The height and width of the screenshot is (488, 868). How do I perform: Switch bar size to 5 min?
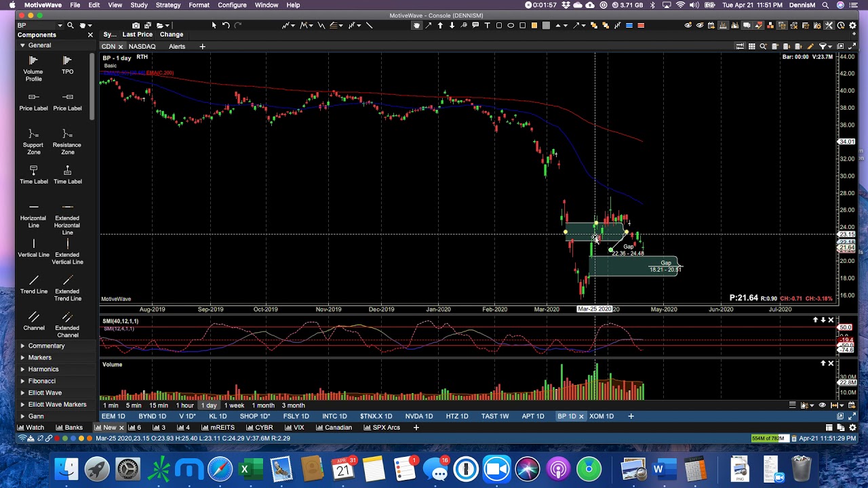(x=134, y=405)
